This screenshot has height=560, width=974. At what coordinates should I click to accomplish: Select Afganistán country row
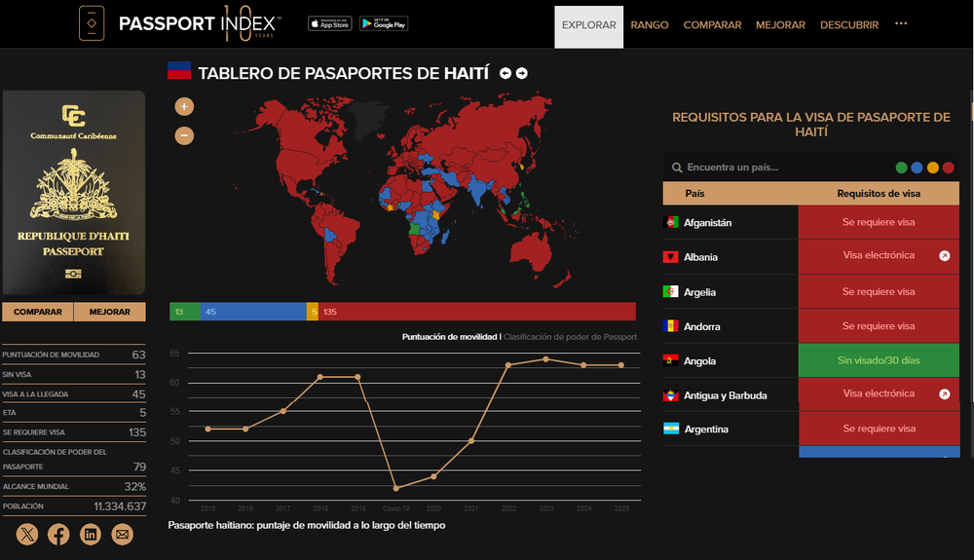811,222
